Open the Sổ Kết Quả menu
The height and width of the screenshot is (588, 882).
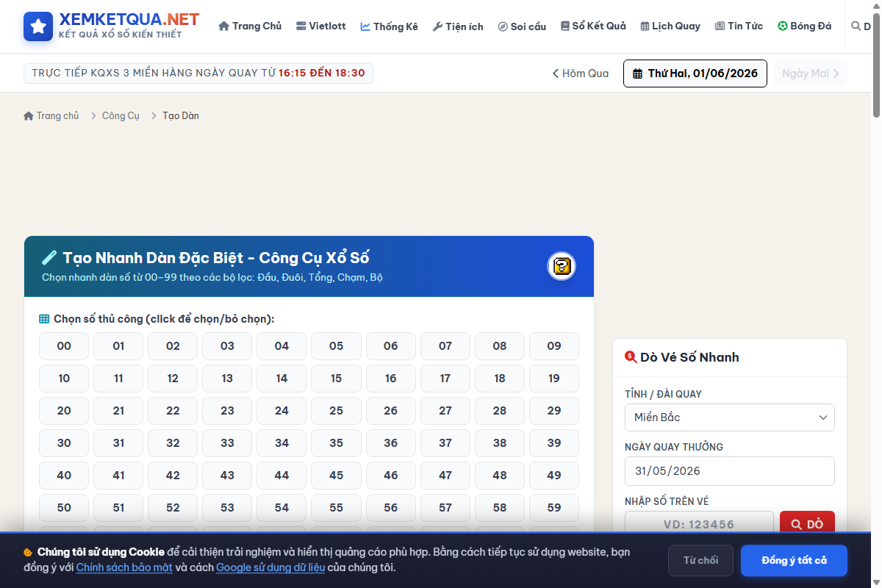click(593, 26)
